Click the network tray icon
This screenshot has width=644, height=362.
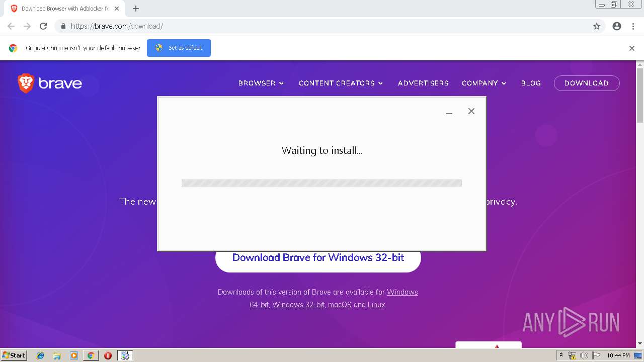coord(572,355)
